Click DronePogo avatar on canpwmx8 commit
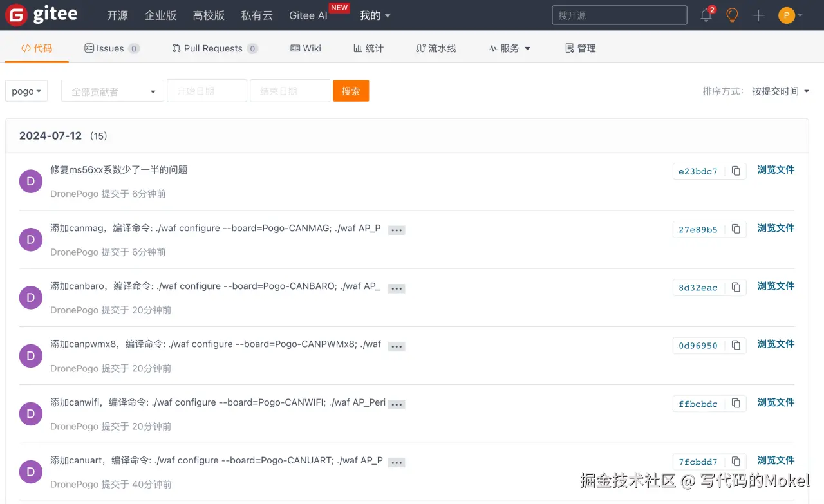Image resolution: width=824 pixels, height=504 pixels. [x=31, y=356]
